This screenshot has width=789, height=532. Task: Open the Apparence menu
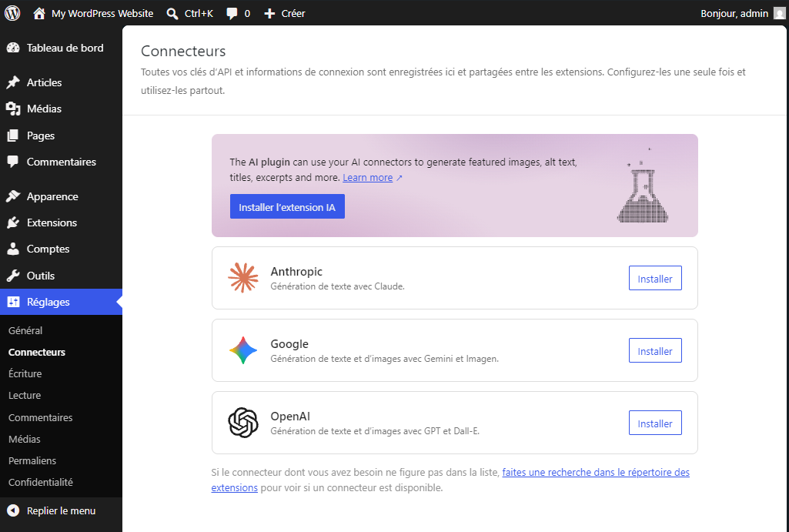coord(61,196)
